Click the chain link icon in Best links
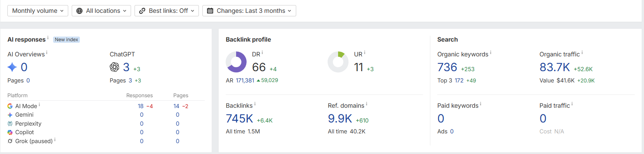The width and height of the screenshot is (644, 154). [142, 11]
